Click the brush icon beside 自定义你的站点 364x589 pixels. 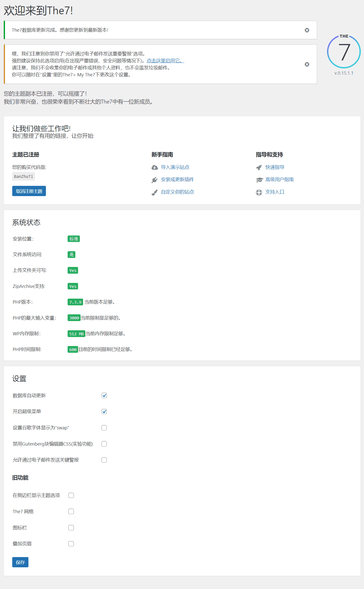click(155, 192)
